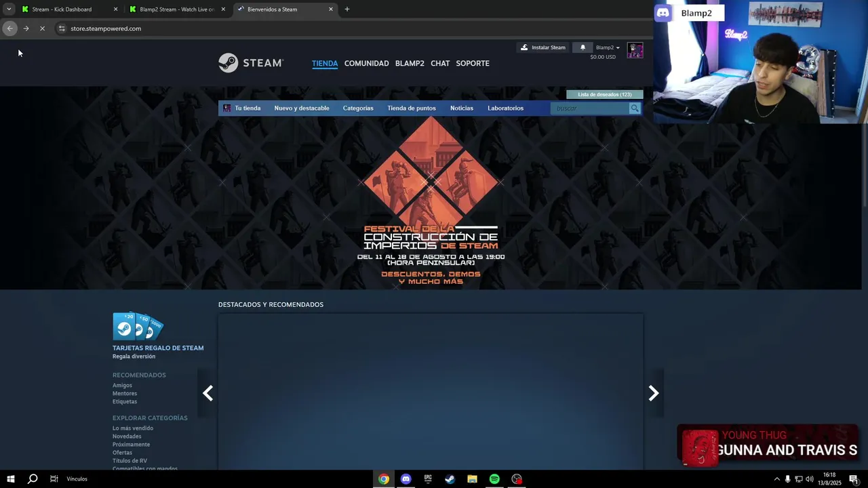The width and height of the screenshot is (868, 488).
Task: Click the Steam profile avatar picture
Action: pos(635,51)
